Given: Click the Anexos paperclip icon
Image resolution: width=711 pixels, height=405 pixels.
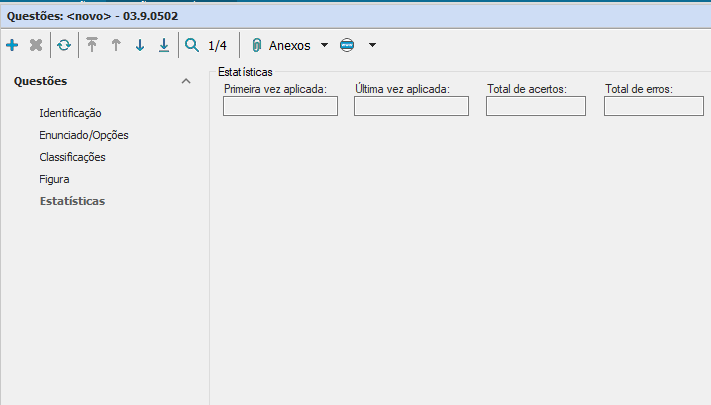Looking at the screenshot, I should [256, 45].
